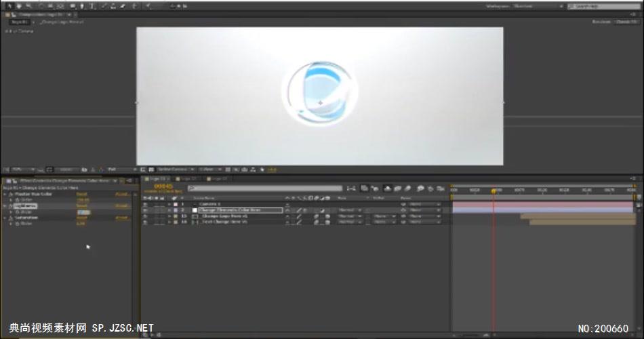Switch to the first logo timeline tab
This screenshot has width=644, height=339.
(157, 179)
